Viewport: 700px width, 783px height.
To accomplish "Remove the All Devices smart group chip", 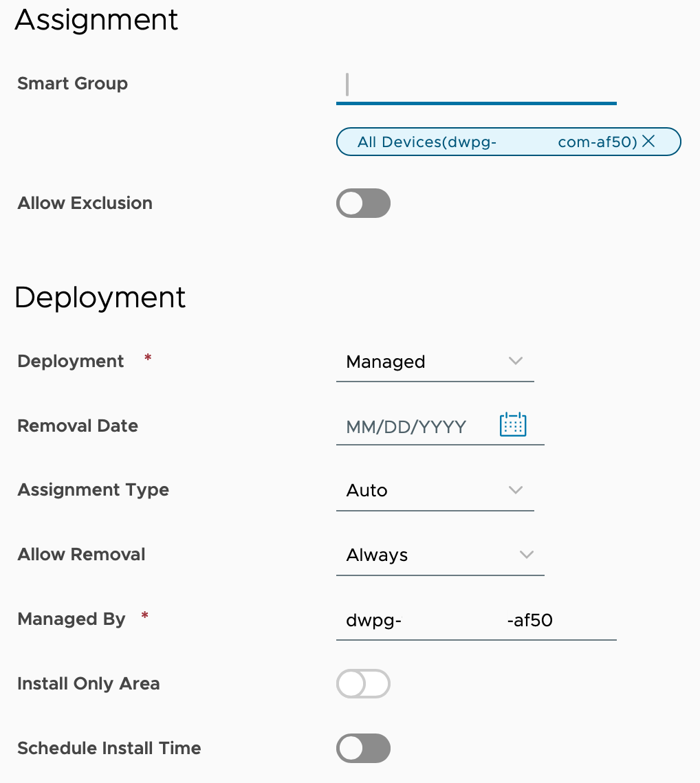I will (x=648, y=142).
